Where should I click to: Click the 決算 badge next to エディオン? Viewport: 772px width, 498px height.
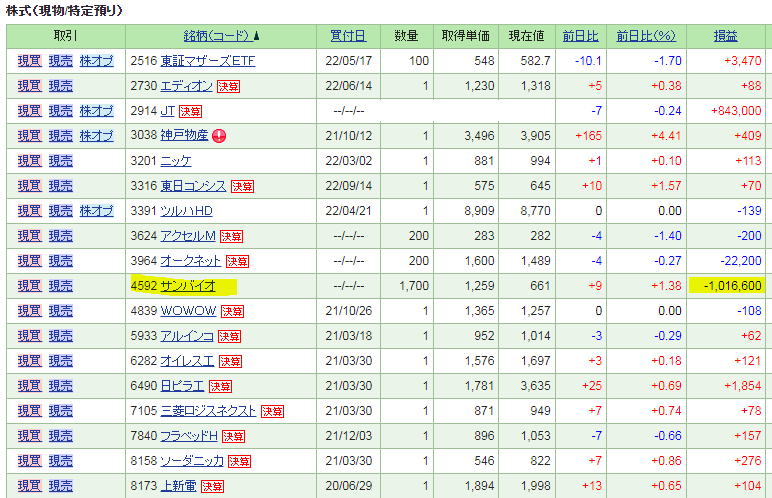tap(228, 87)
